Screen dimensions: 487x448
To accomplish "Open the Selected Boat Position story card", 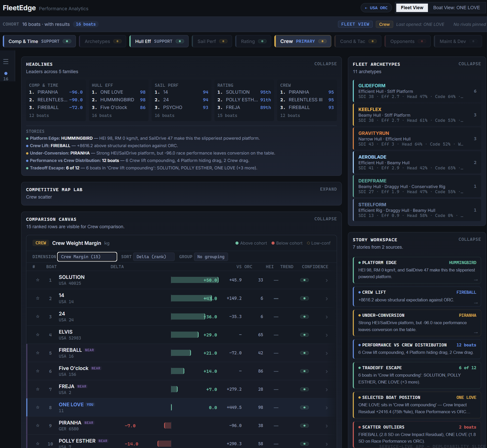I will click(x=417, y=405).
